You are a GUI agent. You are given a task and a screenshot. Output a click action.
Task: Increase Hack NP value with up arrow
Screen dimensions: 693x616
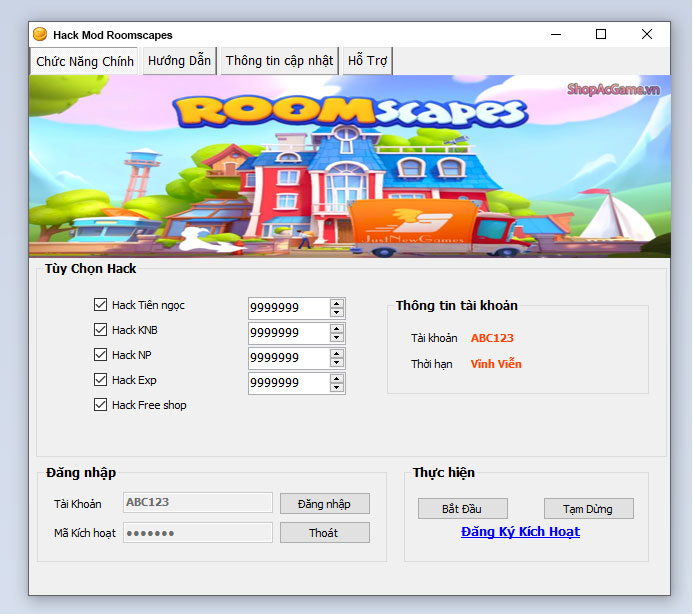tap(337, 354)
